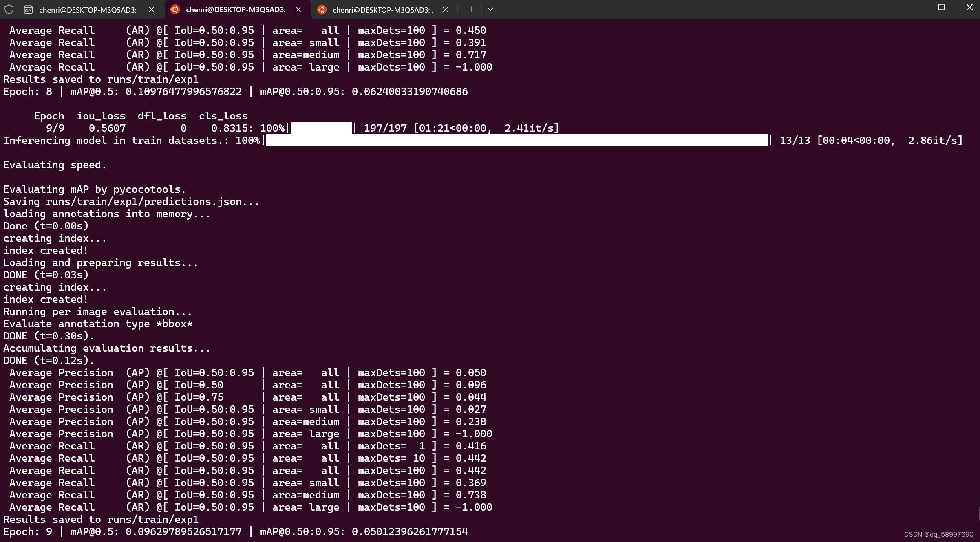This screenshot has height=542, width=980.
Task: Click the 'Saving runs/train/exp1/predictions.json' line
Action: click(x=131, y=201)
